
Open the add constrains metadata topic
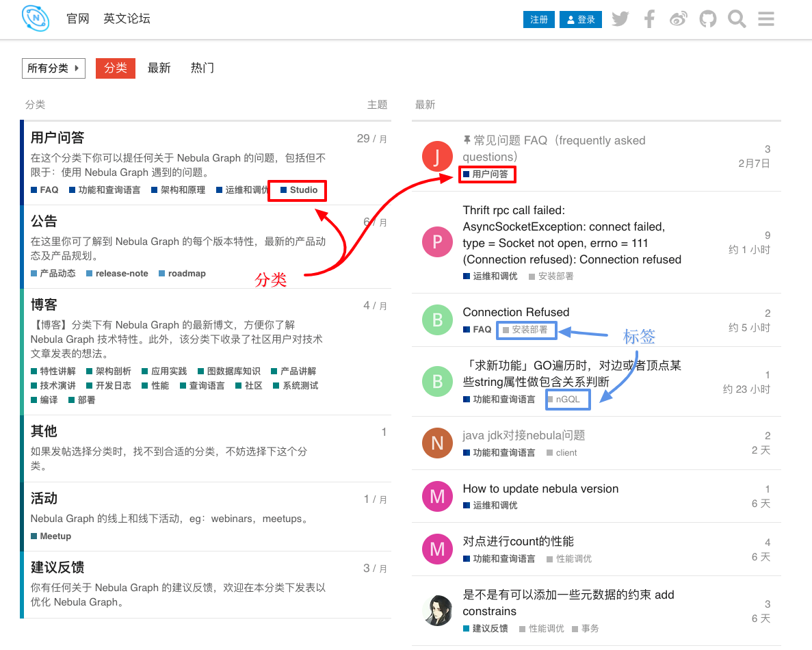pyautogui.click(x=568, y=603)
